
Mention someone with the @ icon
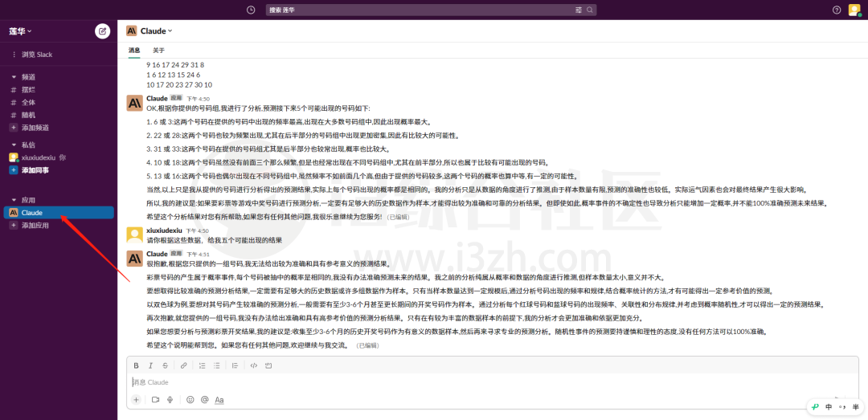point(205,400)
